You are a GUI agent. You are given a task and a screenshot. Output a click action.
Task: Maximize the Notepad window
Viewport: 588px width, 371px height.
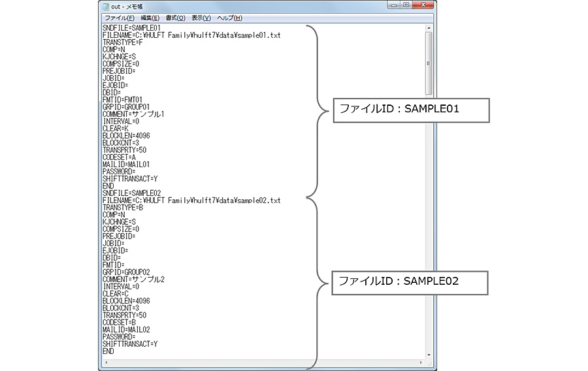[406, 5]
